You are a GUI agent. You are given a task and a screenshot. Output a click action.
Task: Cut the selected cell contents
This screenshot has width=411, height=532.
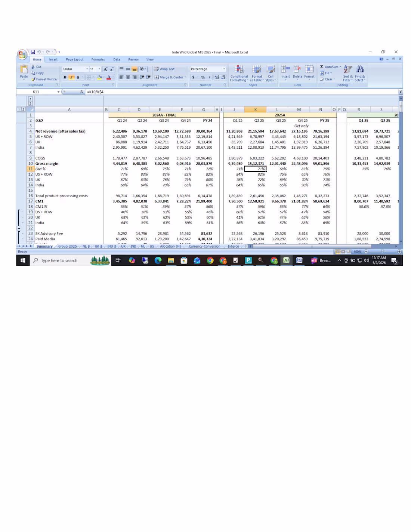36,67
